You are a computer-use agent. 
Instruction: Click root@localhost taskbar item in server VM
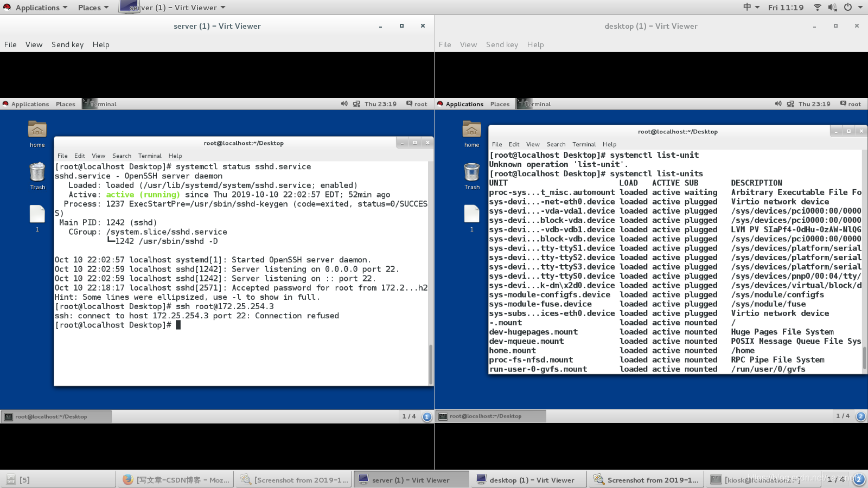tap(56, 416)
